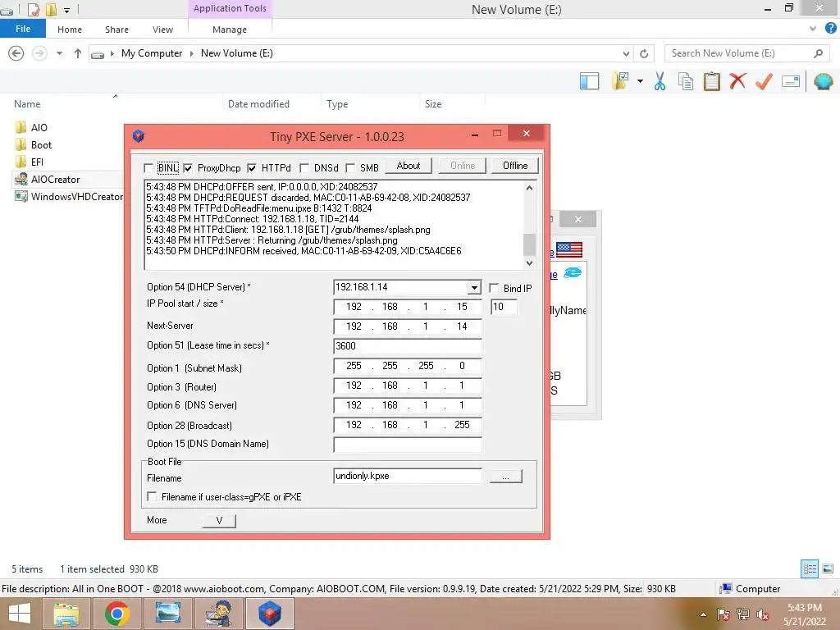Screen dimensions: 840x630
Task: Delete selection with the red X icon
Action: pos(737,81)
